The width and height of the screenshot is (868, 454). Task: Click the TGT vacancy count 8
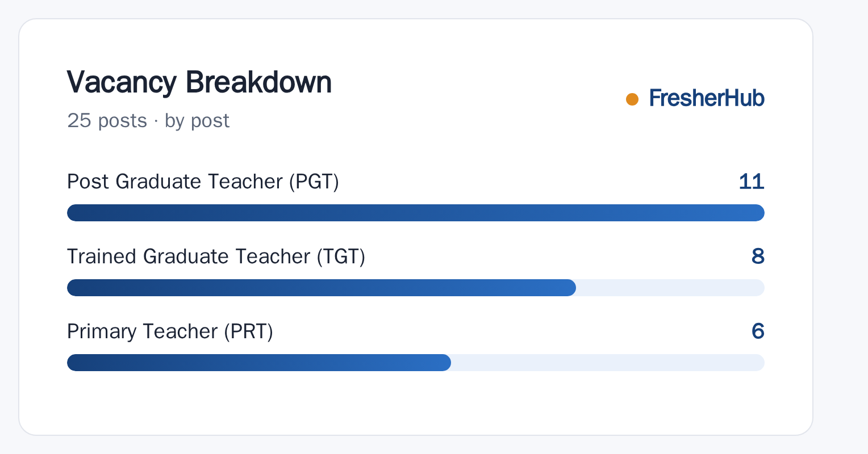758,257
